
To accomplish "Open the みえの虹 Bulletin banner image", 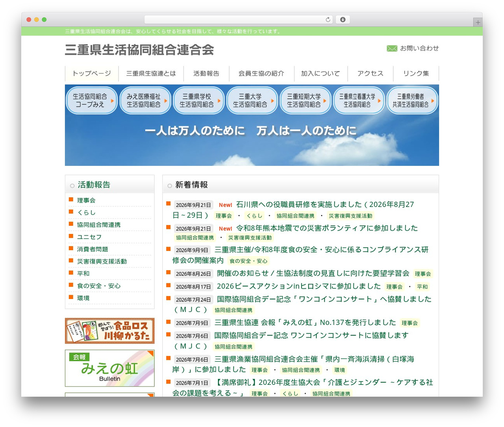I will 110,368.
